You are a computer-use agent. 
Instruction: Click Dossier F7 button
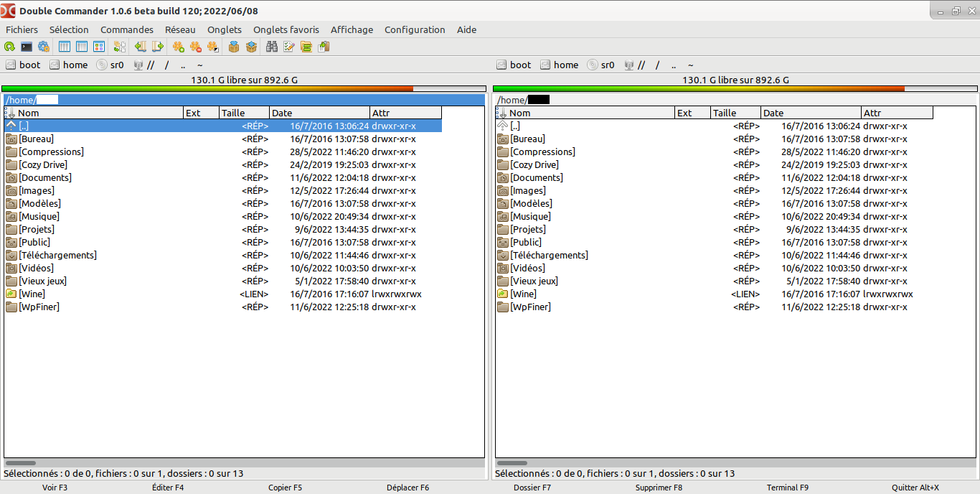(532, 488)
